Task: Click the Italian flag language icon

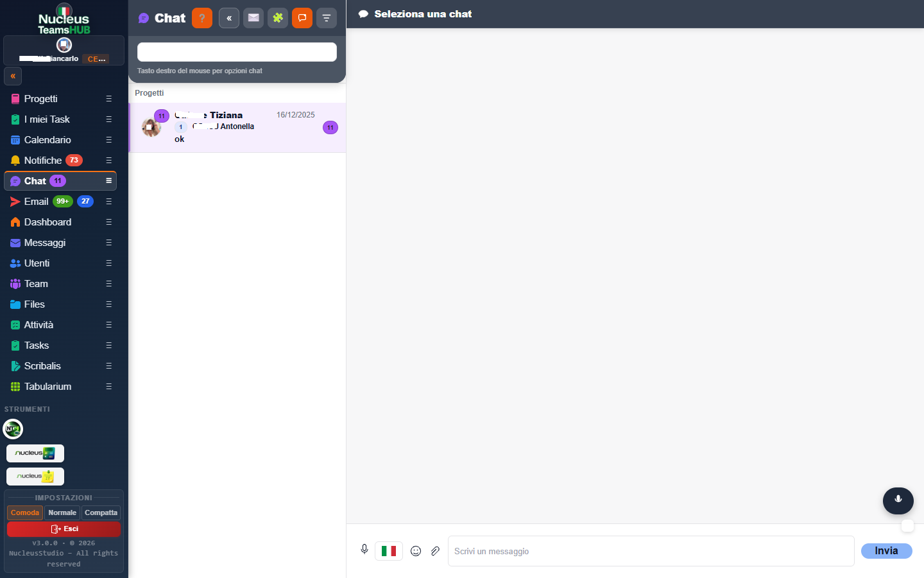Action: [x=389, y=550]
